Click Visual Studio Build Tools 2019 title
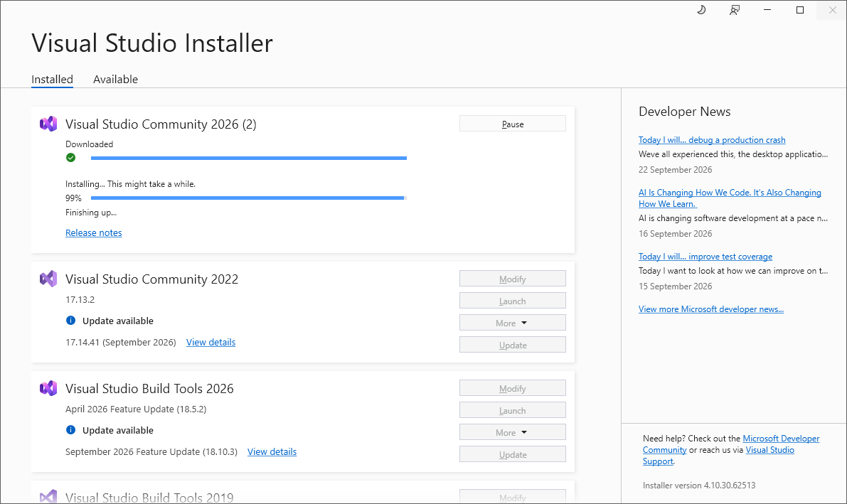Screen dimensions: 847x504 149,498
